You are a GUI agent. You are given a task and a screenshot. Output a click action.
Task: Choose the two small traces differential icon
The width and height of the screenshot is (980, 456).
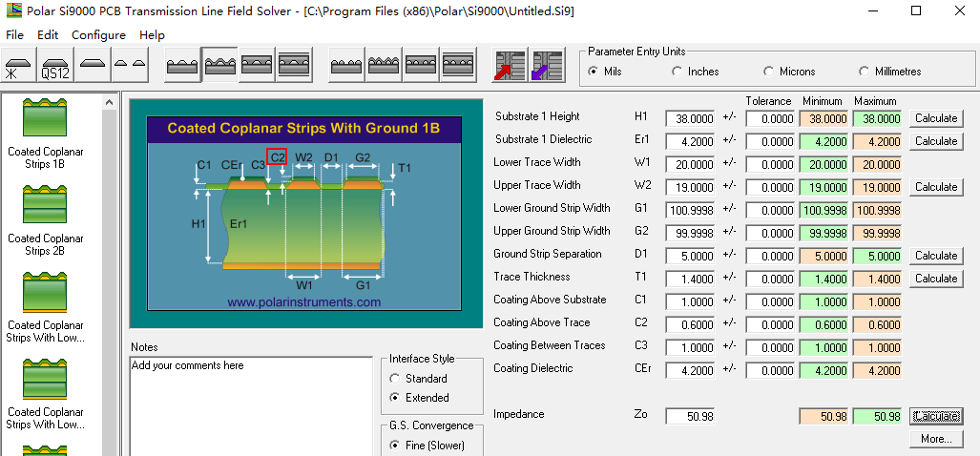[131, 64]
